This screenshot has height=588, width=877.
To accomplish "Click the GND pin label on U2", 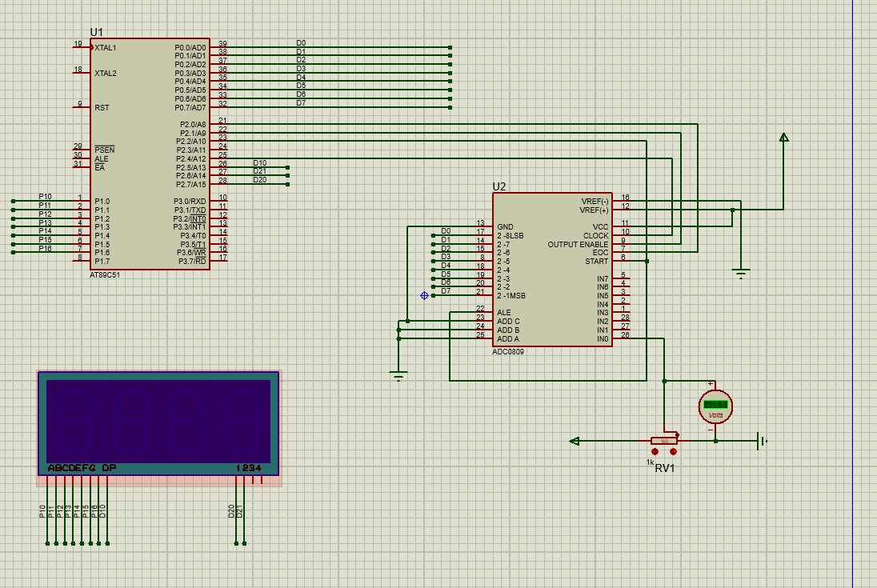I will tap(505, 227).
